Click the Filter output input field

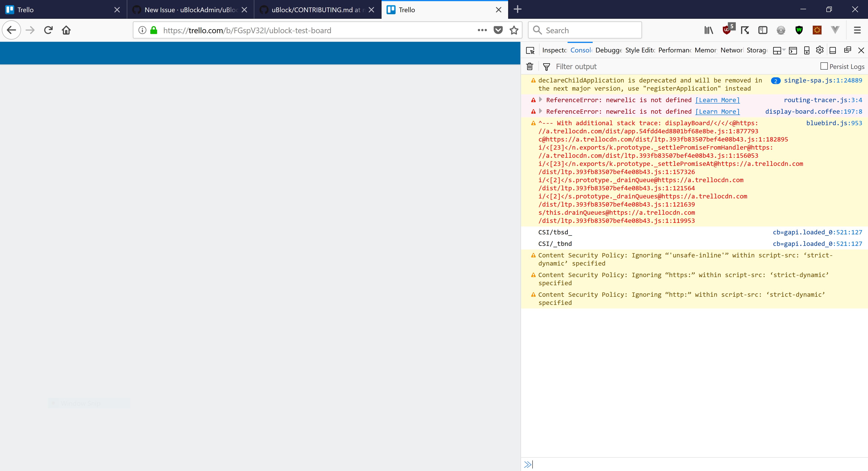(x=674, y=66)
